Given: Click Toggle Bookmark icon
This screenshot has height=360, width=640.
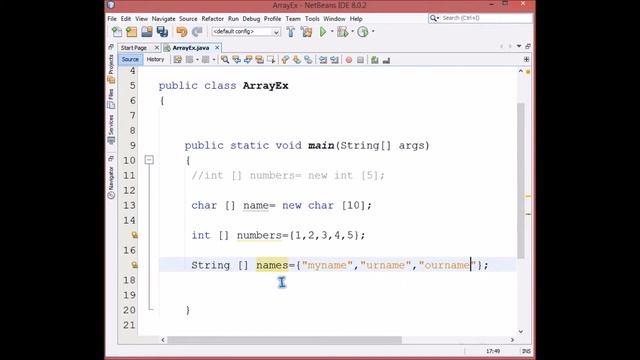Looking at the screenshot, I should coord(308,60).
